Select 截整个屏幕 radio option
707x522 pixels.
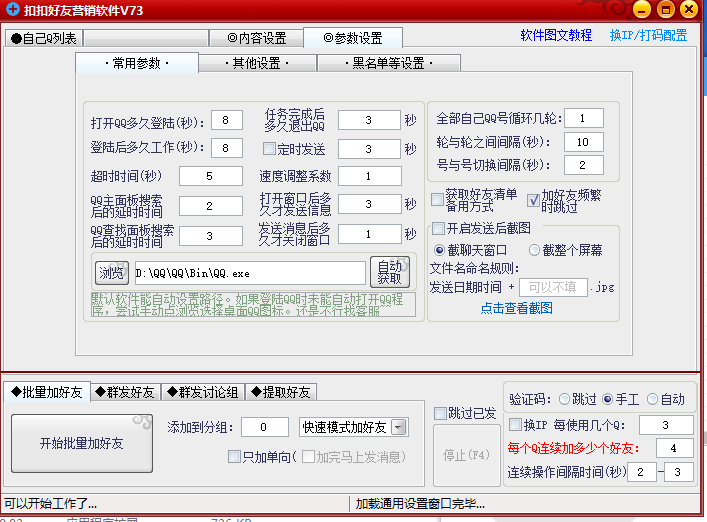[534, 250]
